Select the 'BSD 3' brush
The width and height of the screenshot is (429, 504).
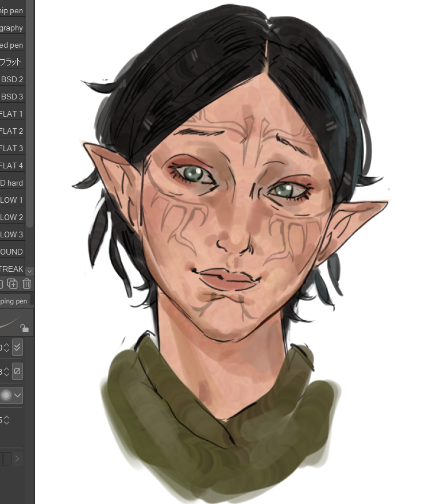tap(12, 97)
